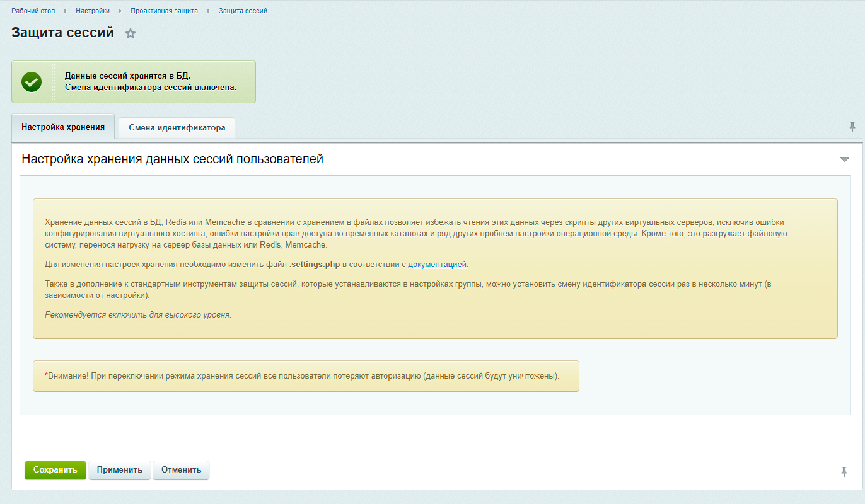Click text 'Смена идентификатора сессий включена.'

[151, 88]
